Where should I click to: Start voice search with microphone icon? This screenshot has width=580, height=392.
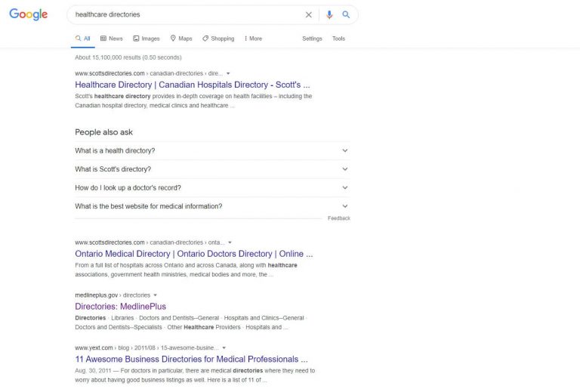pos(329,15)
